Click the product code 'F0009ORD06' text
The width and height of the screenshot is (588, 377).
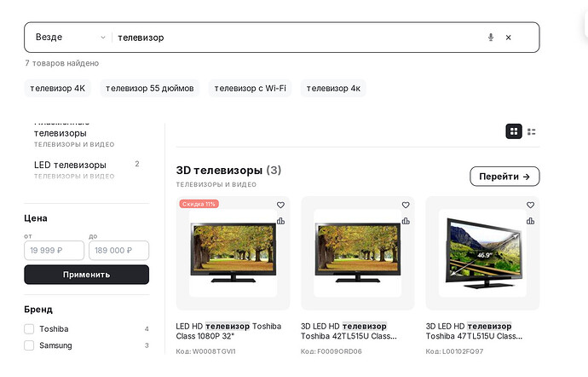point(339,351)
